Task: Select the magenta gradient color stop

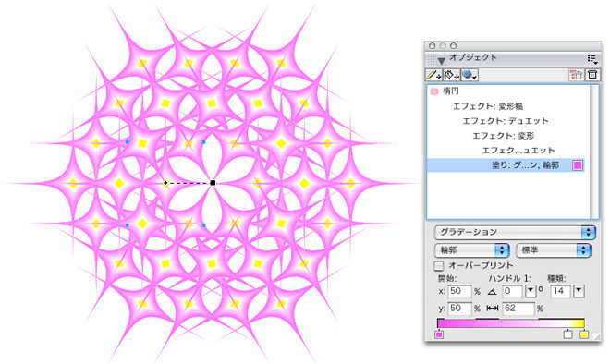Action: [439, 334]
